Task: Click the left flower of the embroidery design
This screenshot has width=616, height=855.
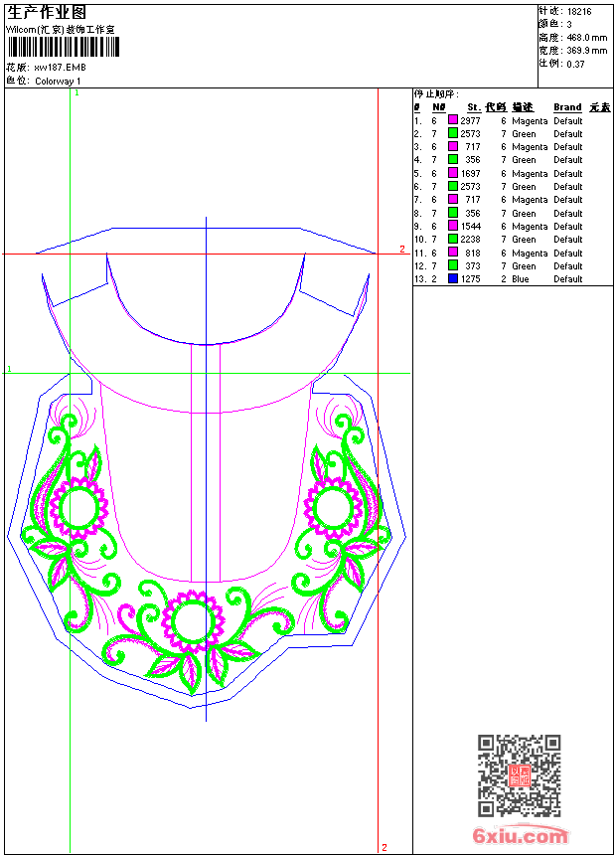Action: pos(79,508)
